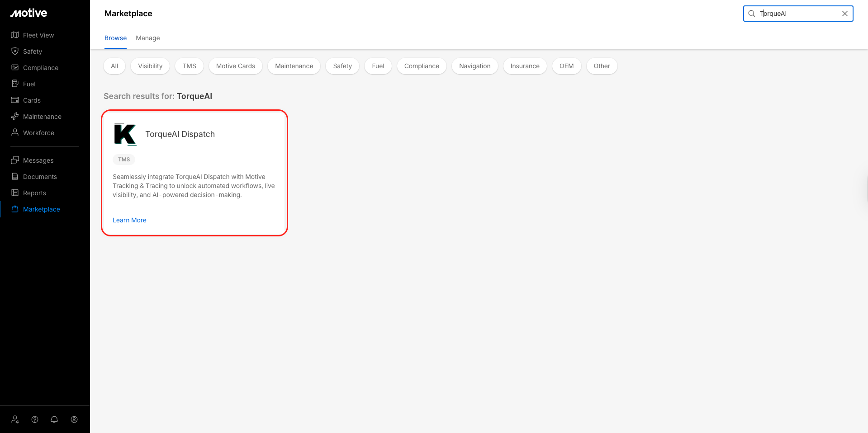This screenshot has width=868, height=433.
Task: Choose the Maintenance filter chip
Action: [294, 66]
